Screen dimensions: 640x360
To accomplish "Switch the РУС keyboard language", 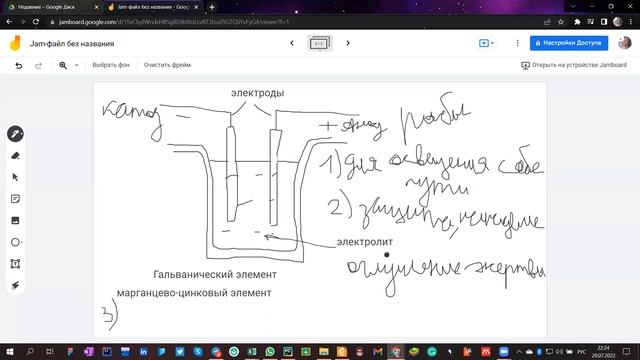I will pyautogui.click(x=582, y=352).
